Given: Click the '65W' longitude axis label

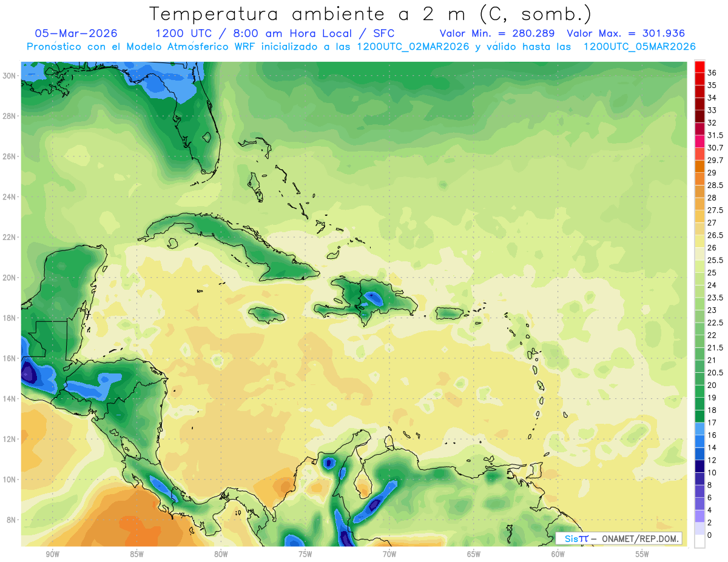Looking at the screenshot, I should (x=474, y=554).
